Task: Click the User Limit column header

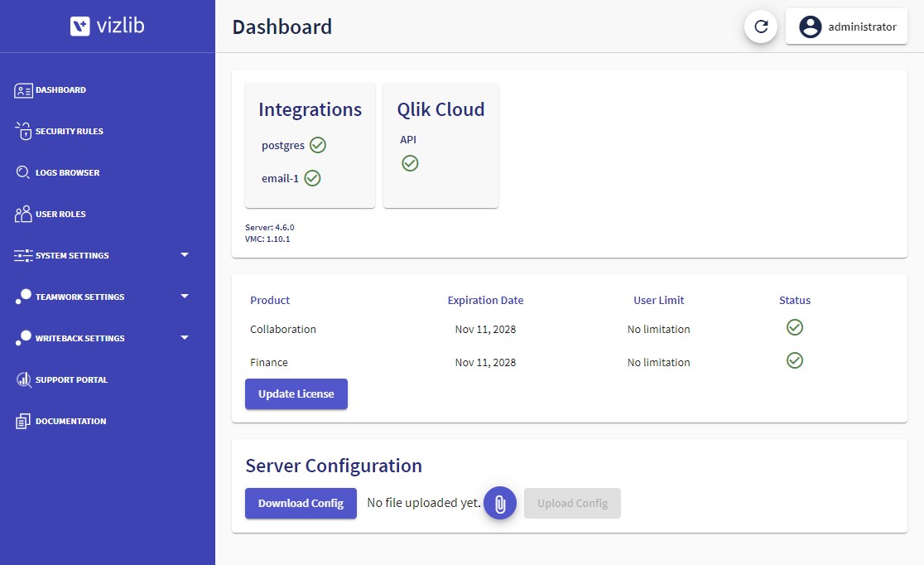Action: pyautogui.click(x=658, y=300)
